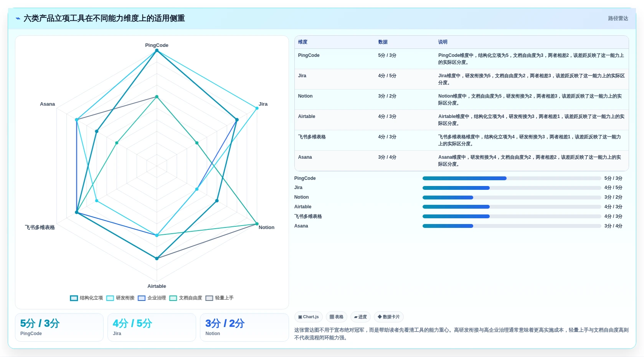
Task: Click the Jira axis label on radar
Action: (x=263, y=104)
